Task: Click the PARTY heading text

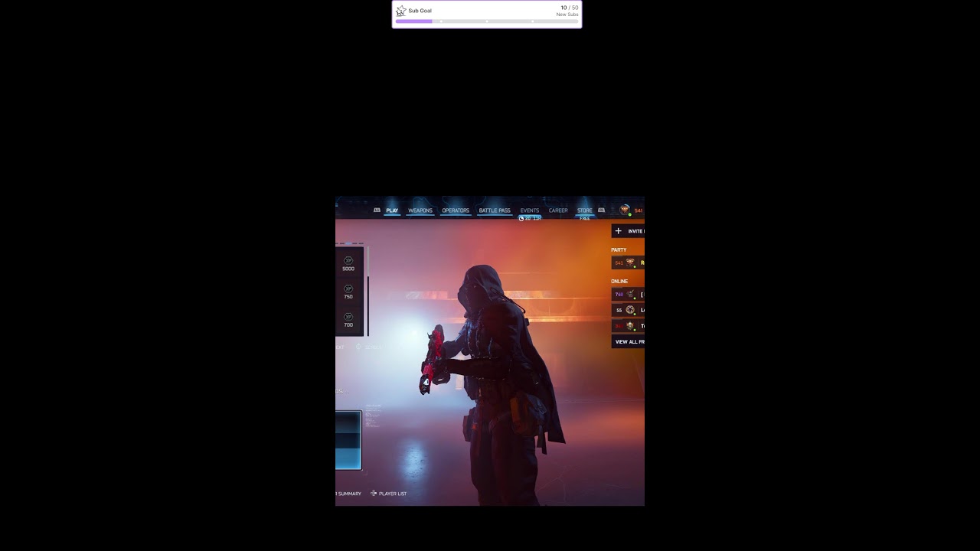Action: (x=619, y=250)
